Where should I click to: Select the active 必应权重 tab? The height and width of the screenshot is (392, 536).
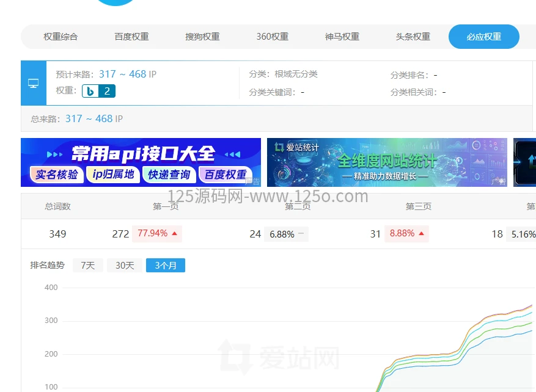pyautogui.click(x=483, y=37)
